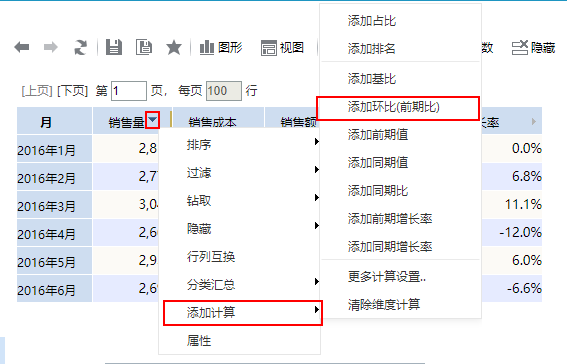Screen dimensions: 567x364
Task: Click the page number input field
Action: tap(129, 91)
